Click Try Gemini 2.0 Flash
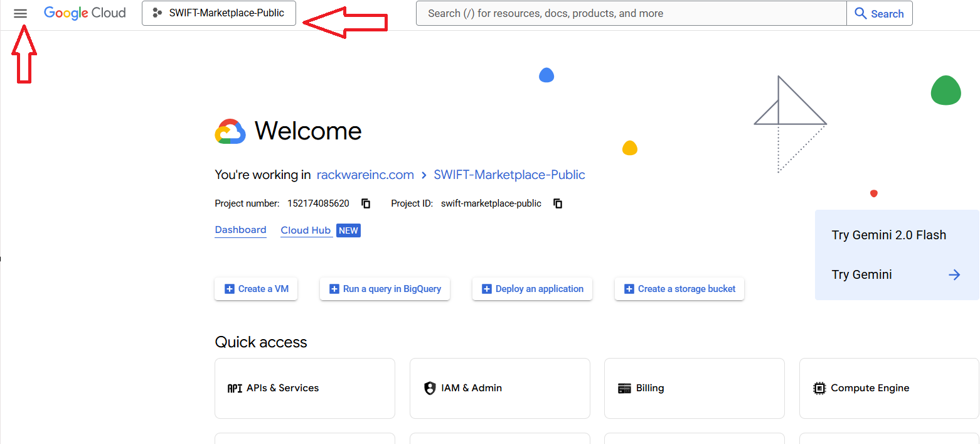The width and height of the screenshot is (980, 444). (x=889, y=235)
